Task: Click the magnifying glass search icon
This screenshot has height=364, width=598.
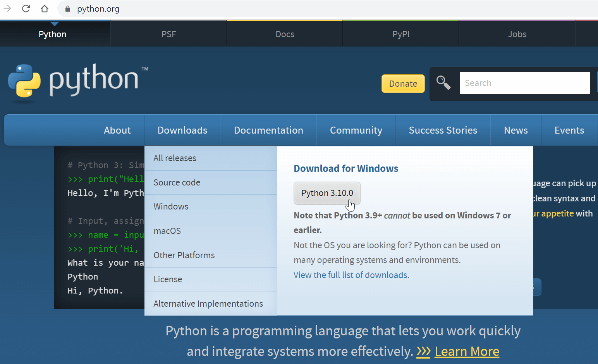Action: 443,82
